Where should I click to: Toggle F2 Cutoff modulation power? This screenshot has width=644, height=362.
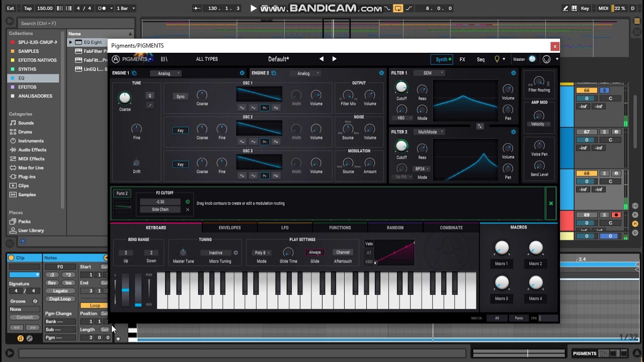188,202
